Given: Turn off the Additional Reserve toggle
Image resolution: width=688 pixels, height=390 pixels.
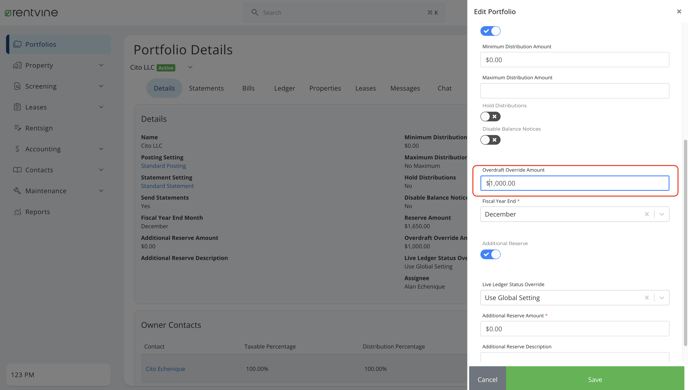Looking at the screenshot, I should tap(490, 254).
